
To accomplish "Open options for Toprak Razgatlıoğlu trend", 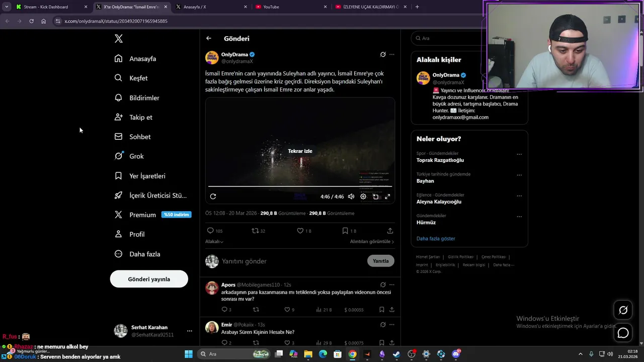I will coord(519,154).
